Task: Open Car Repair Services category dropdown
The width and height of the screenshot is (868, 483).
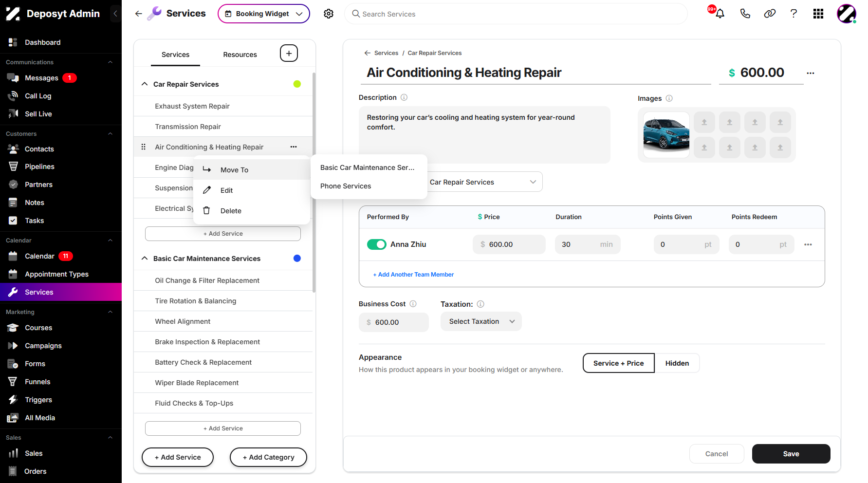Action: pos(484,182)
